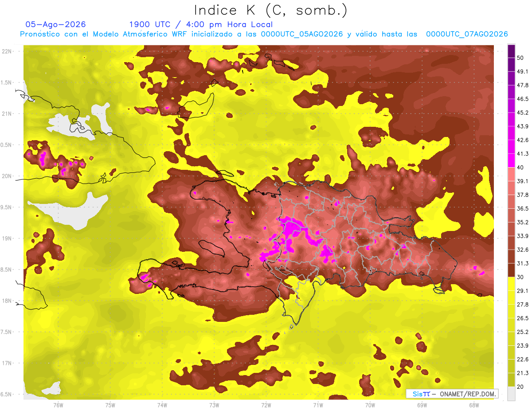Click the colorbar value "40"
Viewport: 532px width, 411px height.
(x=520, y=168)
